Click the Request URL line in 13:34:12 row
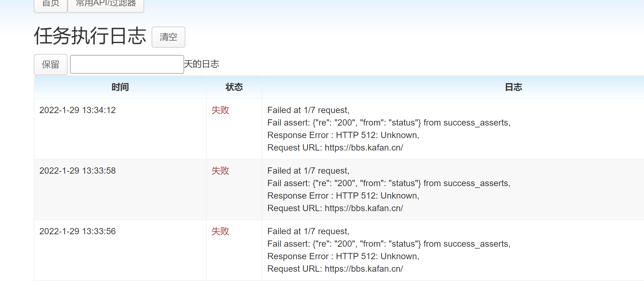644x297 pixels. click(335, 148)
